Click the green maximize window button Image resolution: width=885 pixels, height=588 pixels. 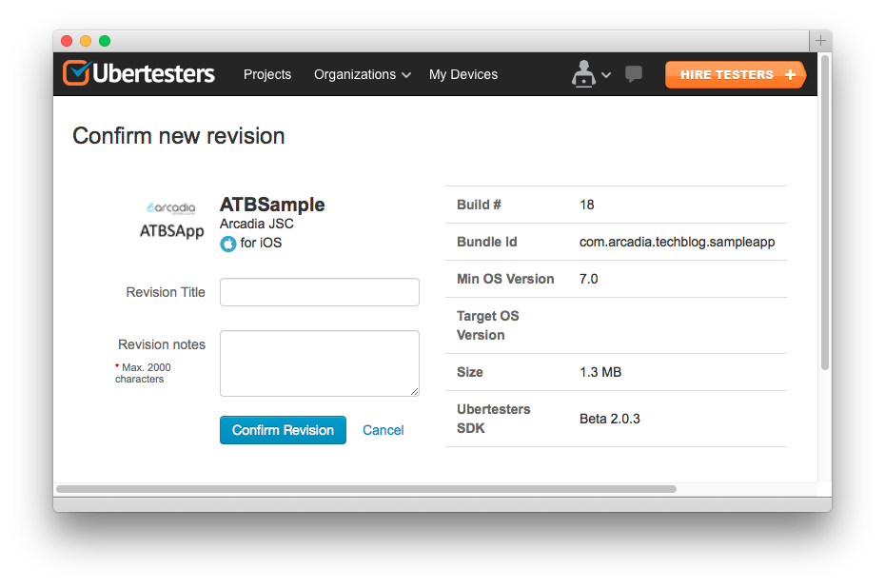pyautogui.click(x=105, y=41)
